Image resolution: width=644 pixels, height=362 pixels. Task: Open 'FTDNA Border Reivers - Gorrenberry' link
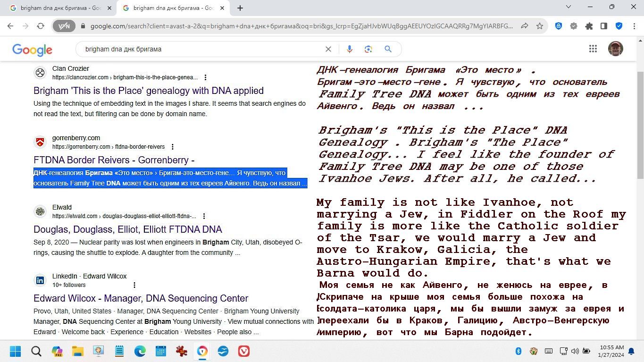[x=114, y=160]
